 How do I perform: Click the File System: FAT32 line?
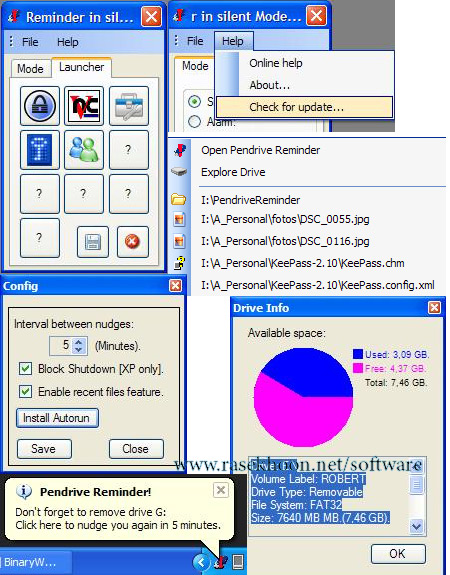[x=296, y=505]
